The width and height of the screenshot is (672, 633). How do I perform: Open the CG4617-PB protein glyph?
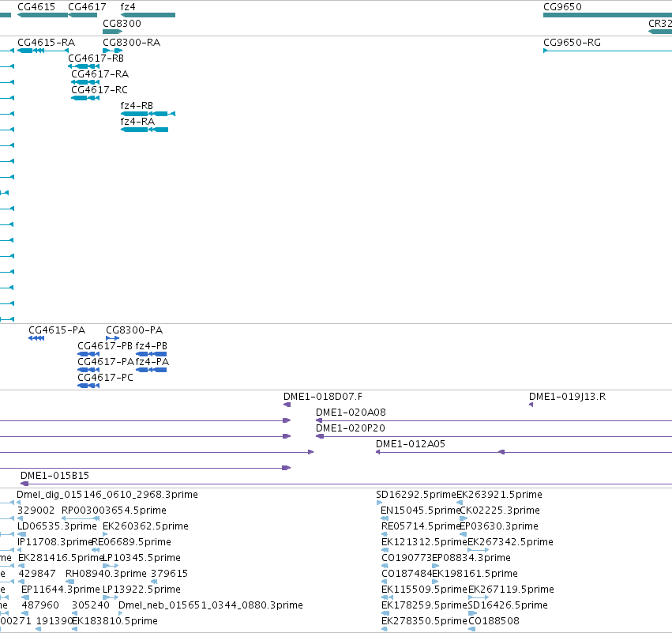click(x=88, y=354)
